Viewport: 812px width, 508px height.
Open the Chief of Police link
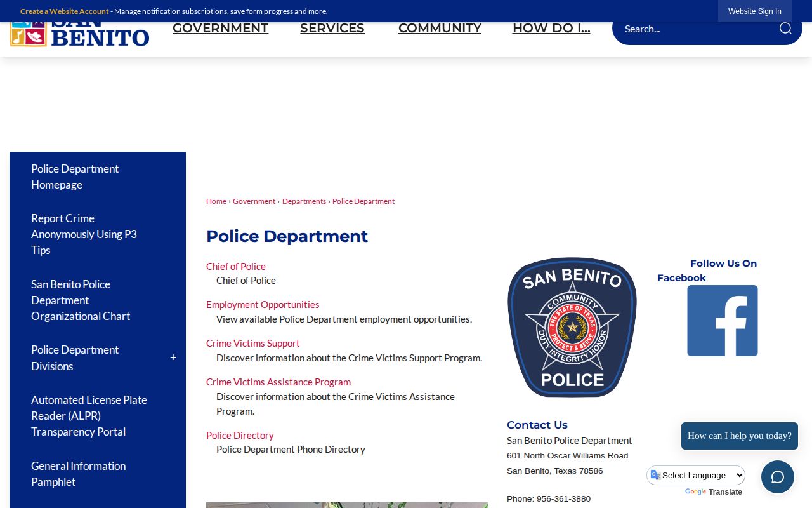click(x=236, y=266)
